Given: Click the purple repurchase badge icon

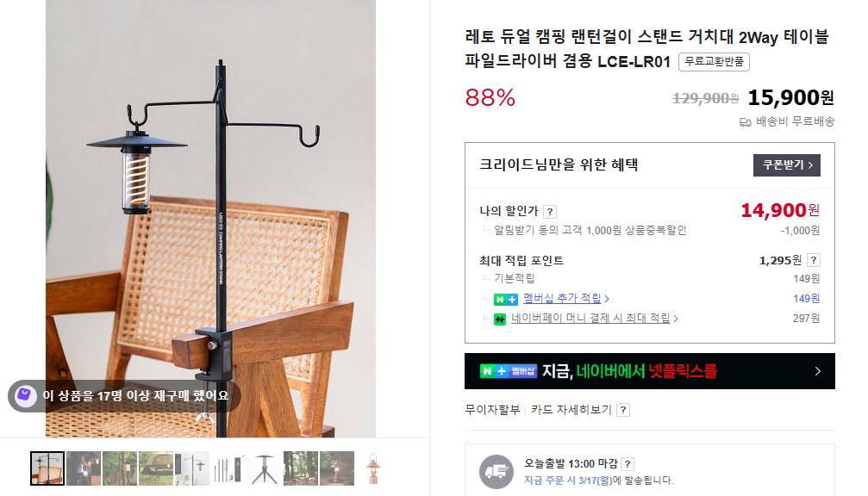Looking at the screenshot, I should point(25,396).
